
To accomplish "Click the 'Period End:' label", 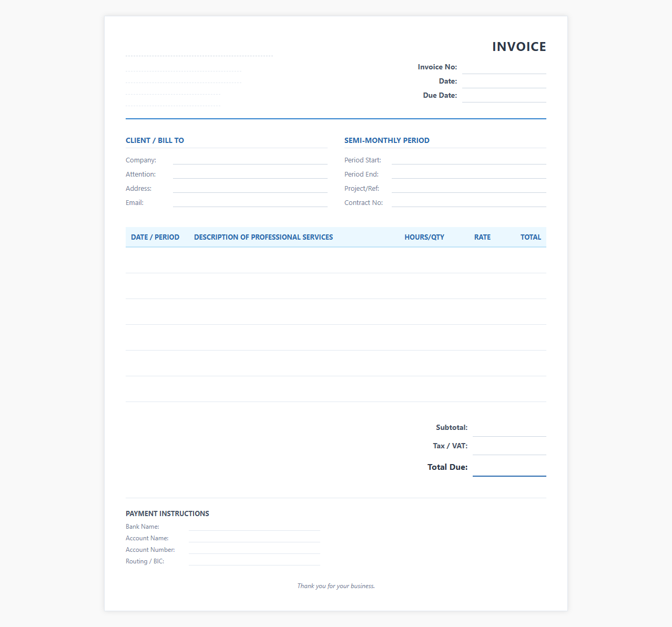I will click(361, 174).
